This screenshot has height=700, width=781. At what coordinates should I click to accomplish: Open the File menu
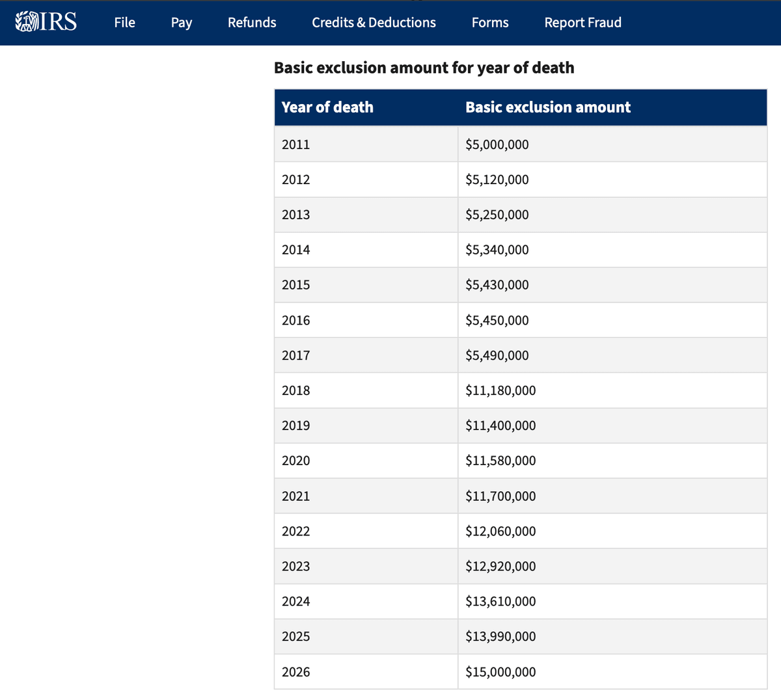124,22
